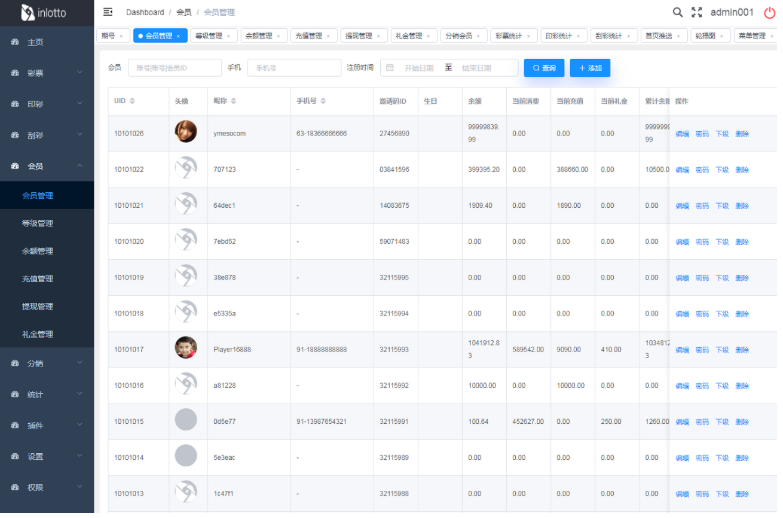
Task: Click the red power logout icon
Action: [x=770, y=12]
